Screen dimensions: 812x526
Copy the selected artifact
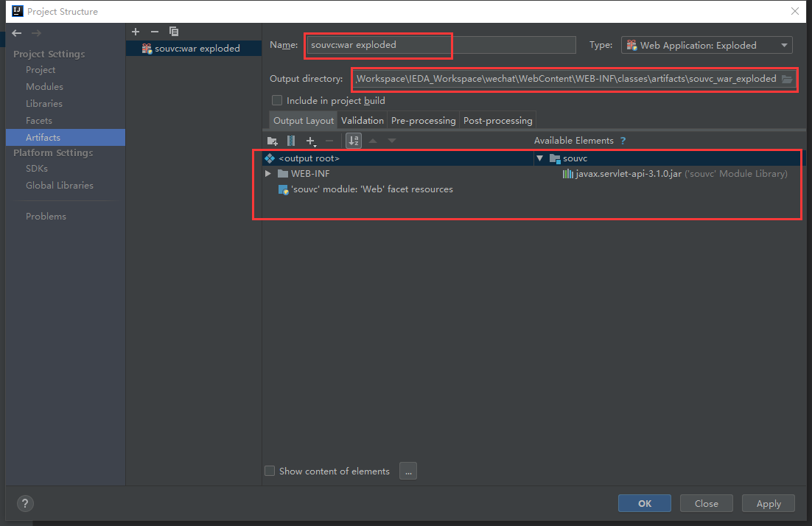coord(174,32)
